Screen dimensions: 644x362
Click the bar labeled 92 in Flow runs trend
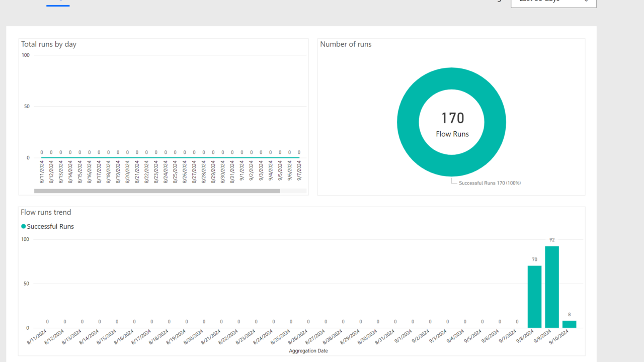[552, 287]
